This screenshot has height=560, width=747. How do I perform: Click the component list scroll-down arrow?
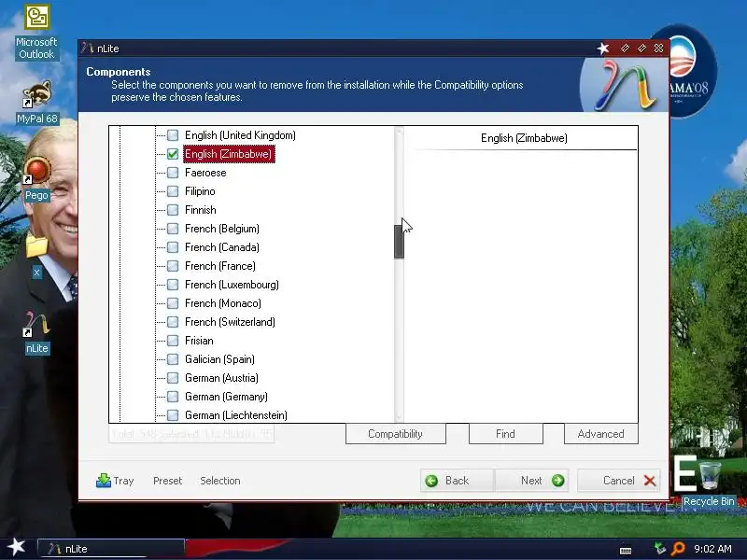pos(400,417)
